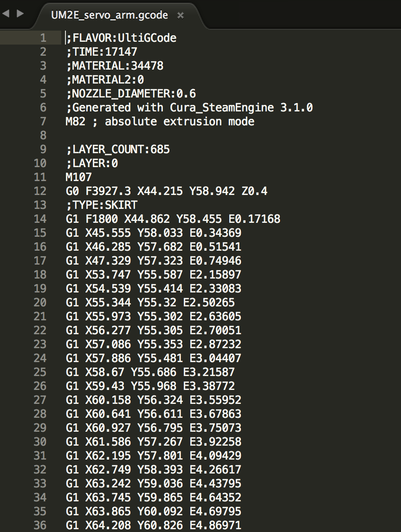This screenshot has height=532, width=401.
Task: Click the ;TIME:17147 comment line
Action: point(102,52)
